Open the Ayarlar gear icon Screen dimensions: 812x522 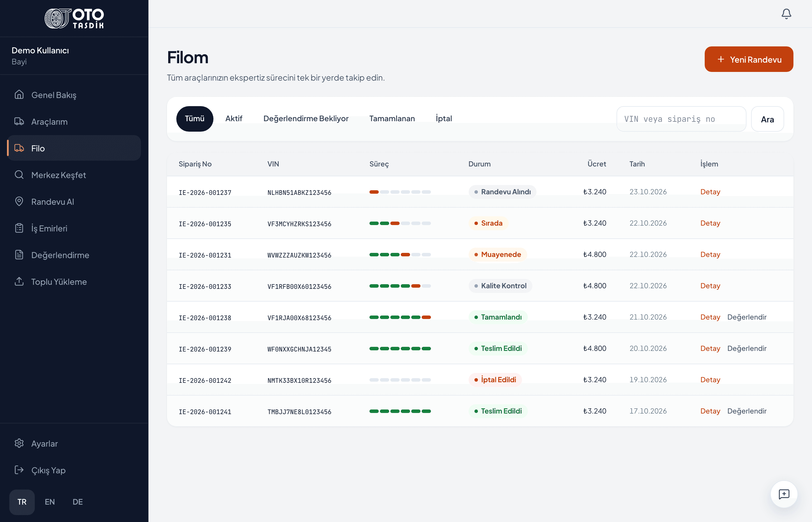(19, 443)
